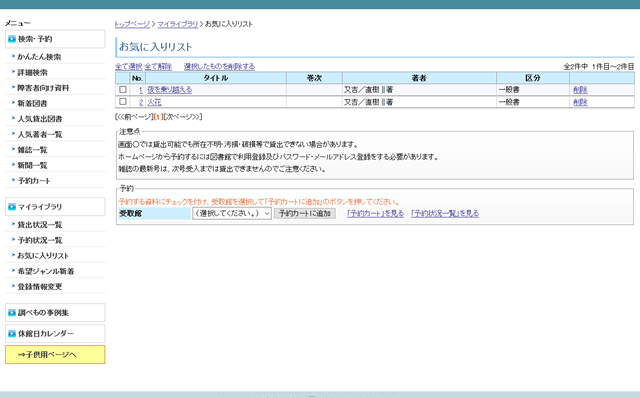Open 人気貸出図書 in the sidebar
Image resolution: width=640 pixels, height=397 pixels.
click(40, 119)
